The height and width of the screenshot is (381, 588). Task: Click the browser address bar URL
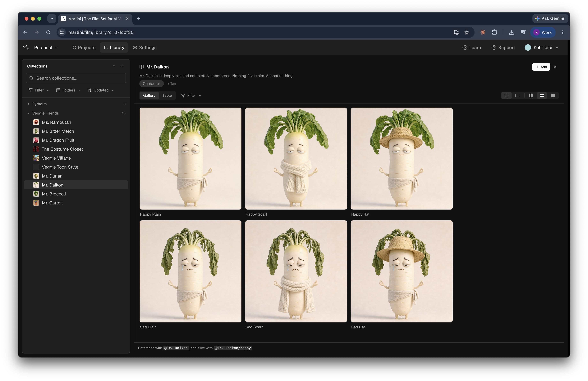tap(101, 32)
